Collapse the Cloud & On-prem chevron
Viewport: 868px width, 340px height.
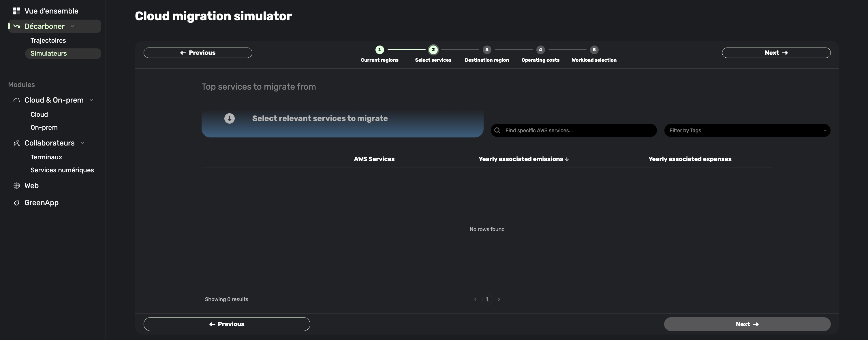point(91,100)
